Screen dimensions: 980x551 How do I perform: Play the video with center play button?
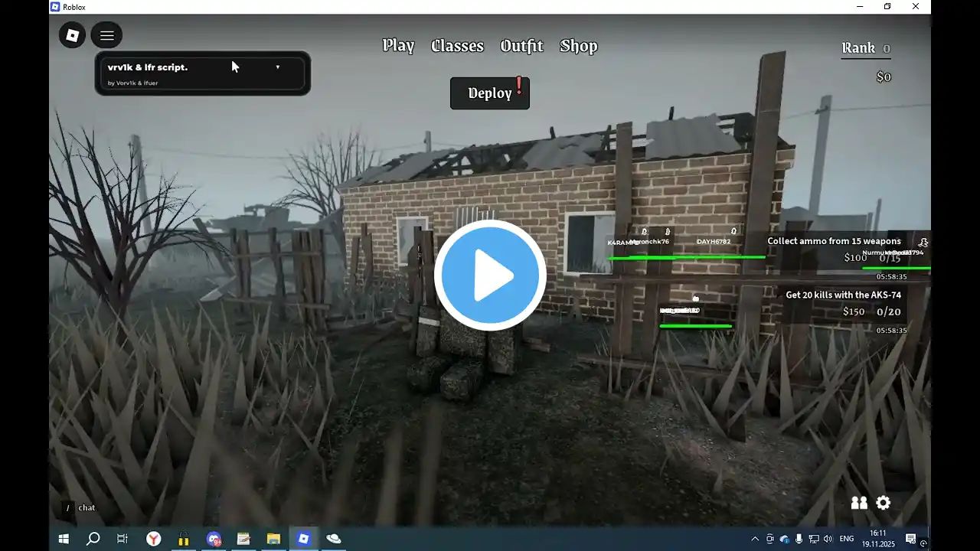490,275
